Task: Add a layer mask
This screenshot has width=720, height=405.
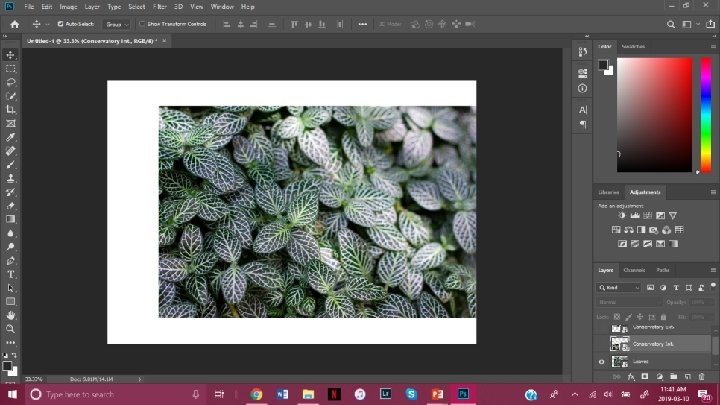Action: [x=645, y=377]
